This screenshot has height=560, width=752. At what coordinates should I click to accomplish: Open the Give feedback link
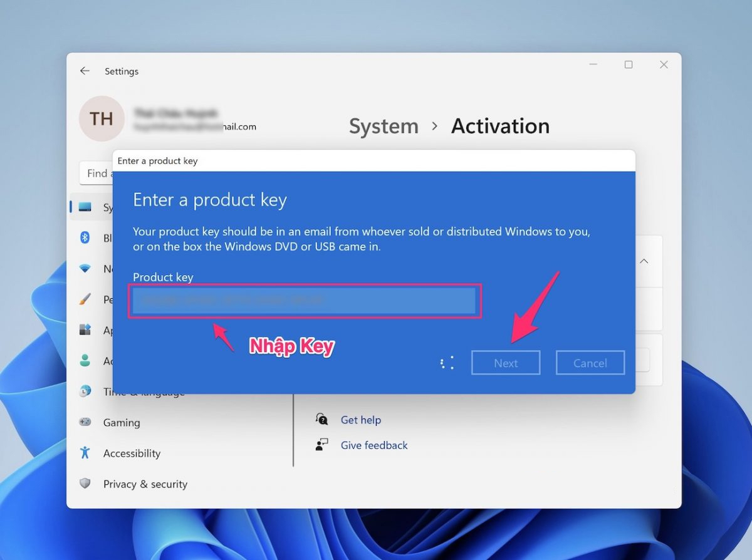pos(374,445)
